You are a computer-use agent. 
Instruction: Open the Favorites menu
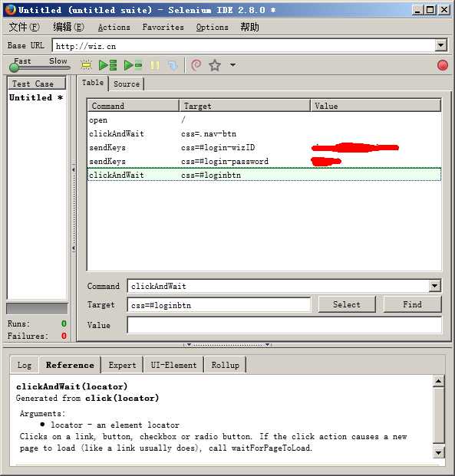(163, 27)
